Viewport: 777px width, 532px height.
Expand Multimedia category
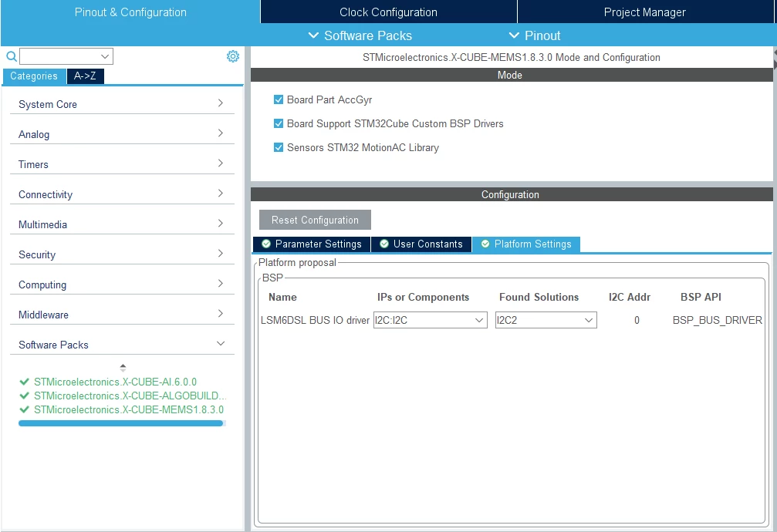(x=122, y=224)
